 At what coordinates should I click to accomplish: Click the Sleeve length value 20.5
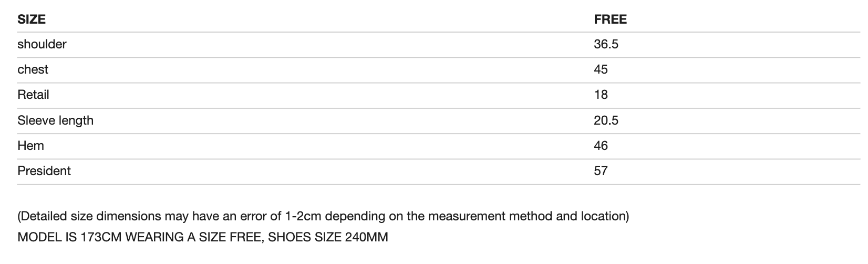(606, 120)
